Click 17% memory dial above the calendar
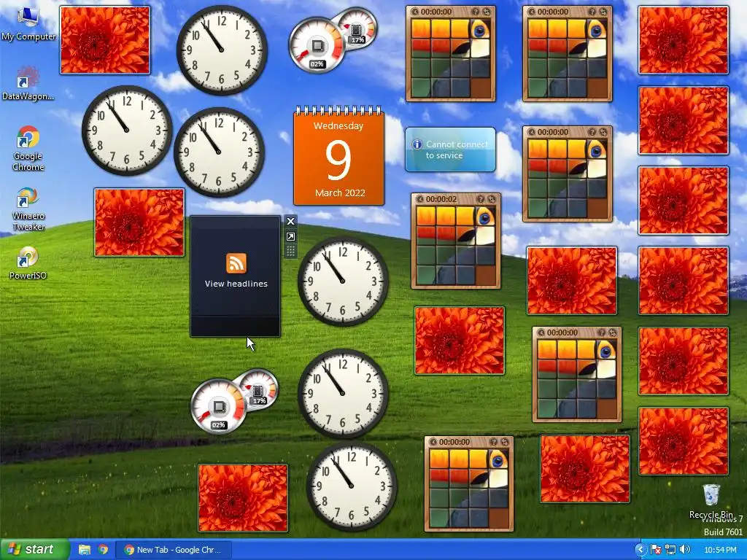This screenshot has height=560, width=747. [357, 28]
